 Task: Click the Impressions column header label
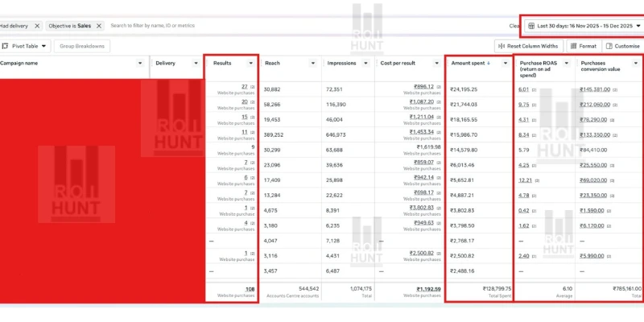click(341, 64)
